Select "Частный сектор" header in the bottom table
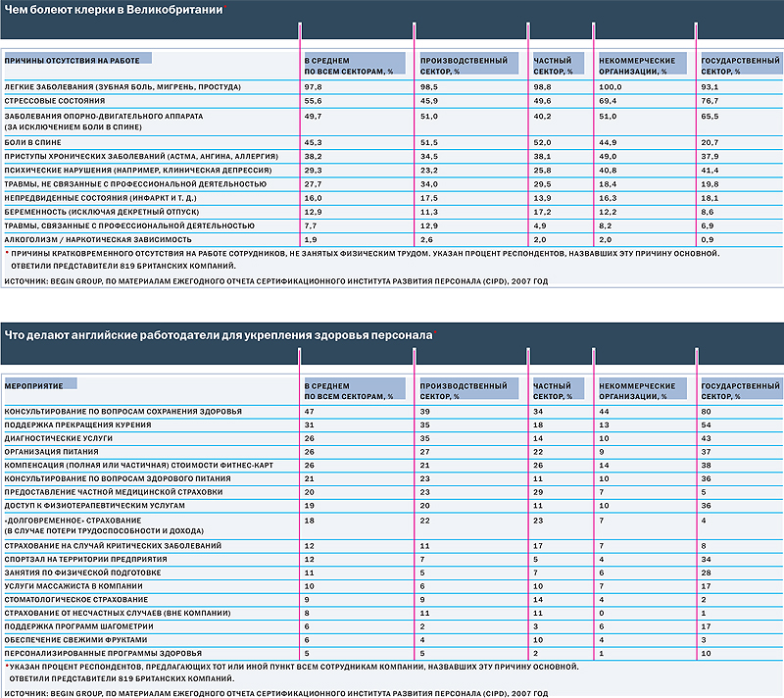 coord(553,390)
